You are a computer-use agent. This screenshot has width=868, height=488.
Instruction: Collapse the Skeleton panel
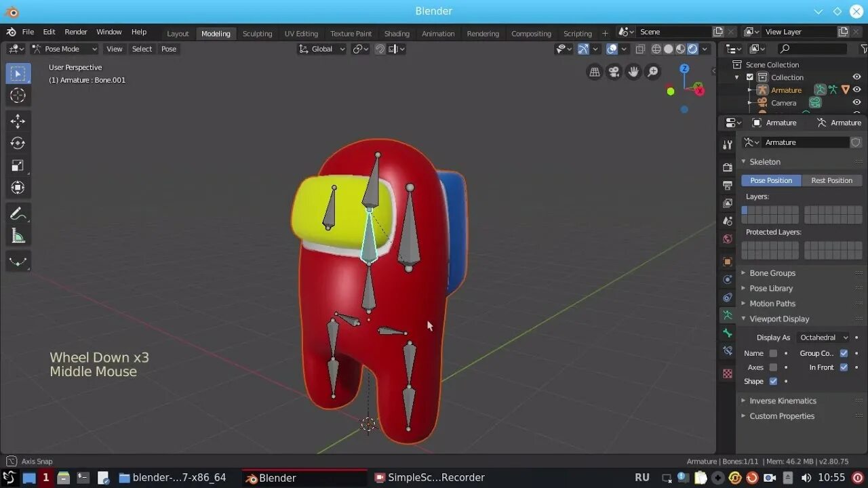(x=765, y=161)
